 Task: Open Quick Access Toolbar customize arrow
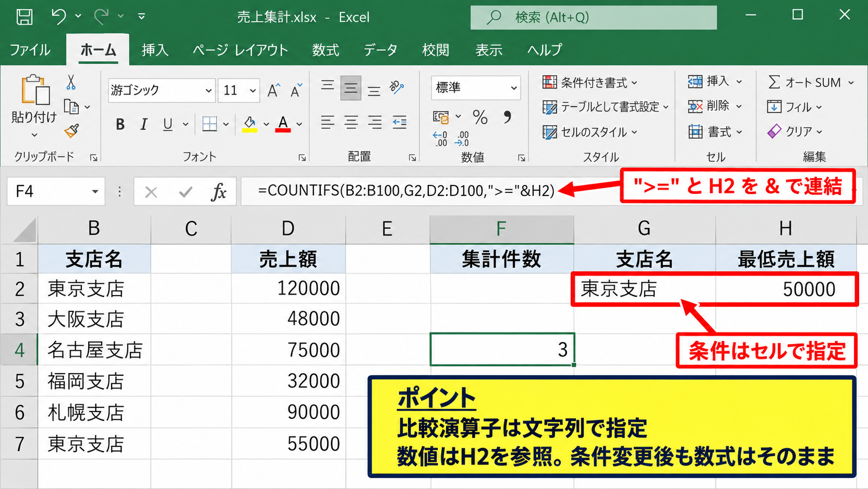click(141, 17)
